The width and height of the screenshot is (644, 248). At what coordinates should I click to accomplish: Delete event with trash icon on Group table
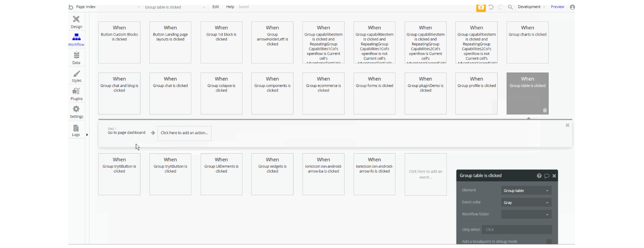pyautogui.click(x=545, y=110)
